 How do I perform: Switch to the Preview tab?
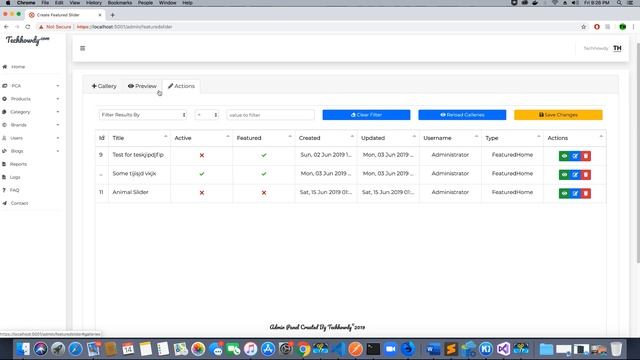click(x=142, y=86)
